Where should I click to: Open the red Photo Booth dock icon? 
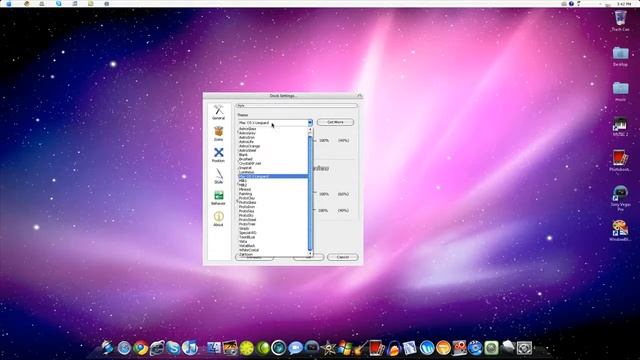click(x=376, y=348)
